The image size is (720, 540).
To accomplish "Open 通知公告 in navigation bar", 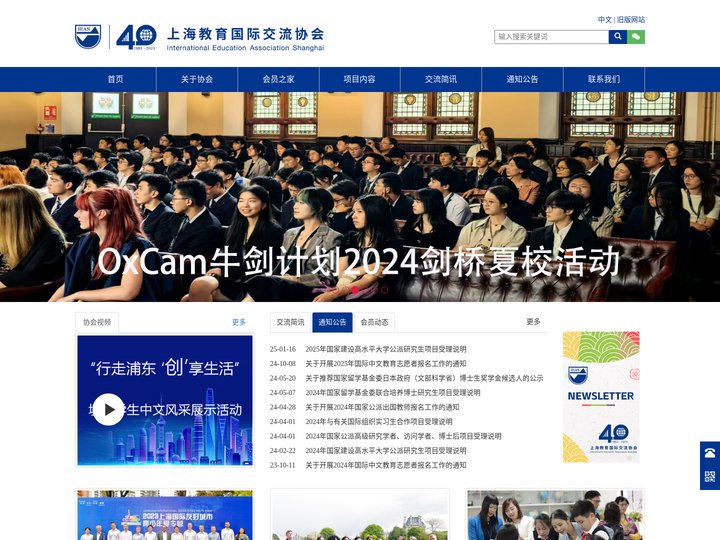I will tap(522, 79).
